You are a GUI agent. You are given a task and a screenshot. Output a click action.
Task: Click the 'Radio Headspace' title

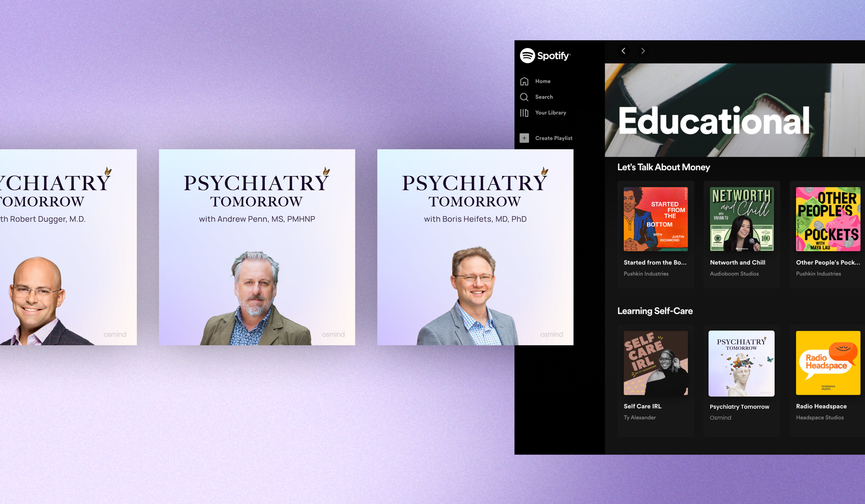(x=821, y=406)
